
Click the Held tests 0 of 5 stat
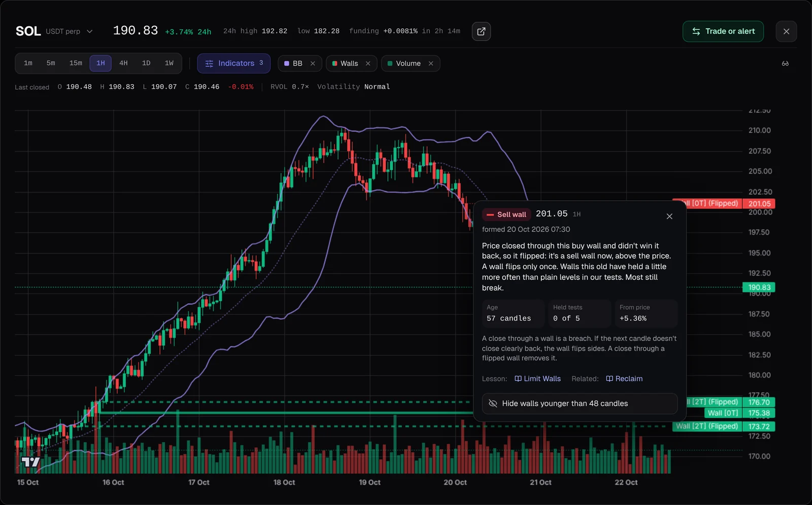[580, 313]
